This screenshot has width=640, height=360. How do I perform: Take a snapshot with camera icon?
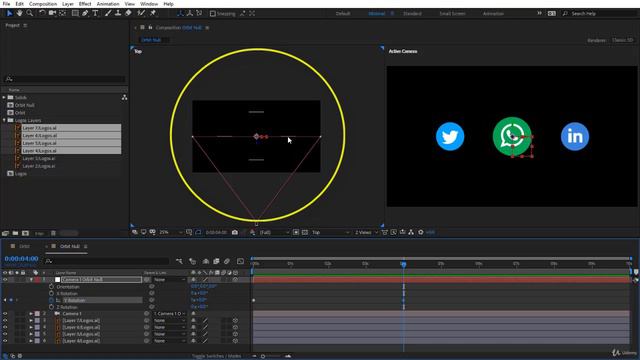(x=235, y=232)
